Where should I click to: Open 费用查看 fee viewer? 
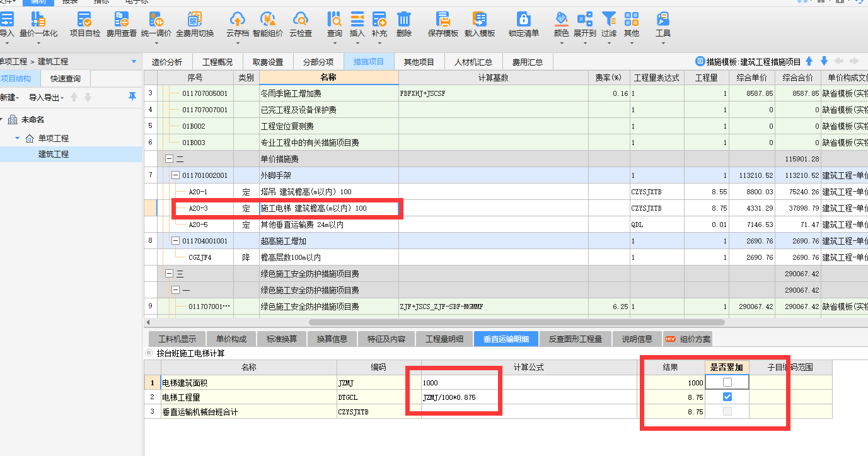coord(121,24)
